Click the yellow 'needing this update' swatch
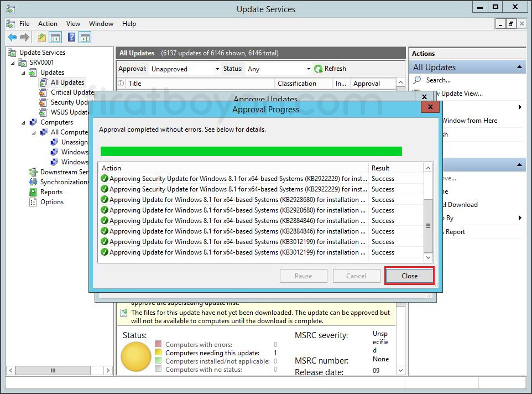This screenshot has height=394, width=532. coord(158,352)
